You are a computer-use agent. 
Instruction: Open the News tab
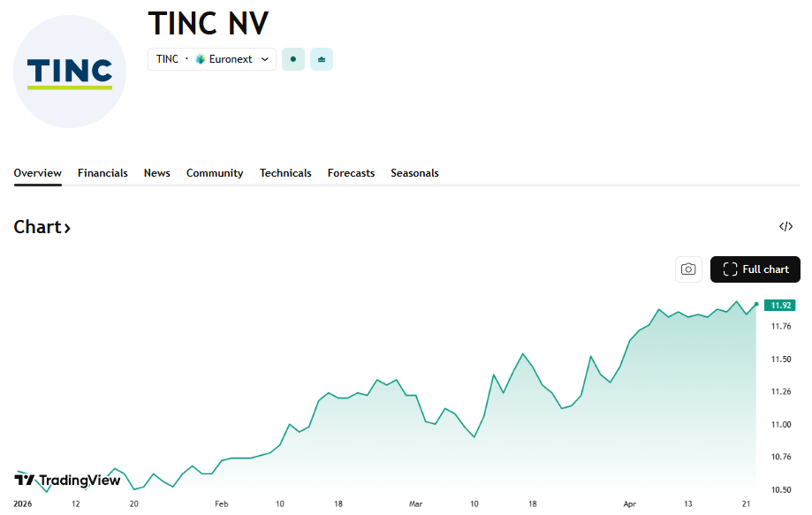(157, 173)
